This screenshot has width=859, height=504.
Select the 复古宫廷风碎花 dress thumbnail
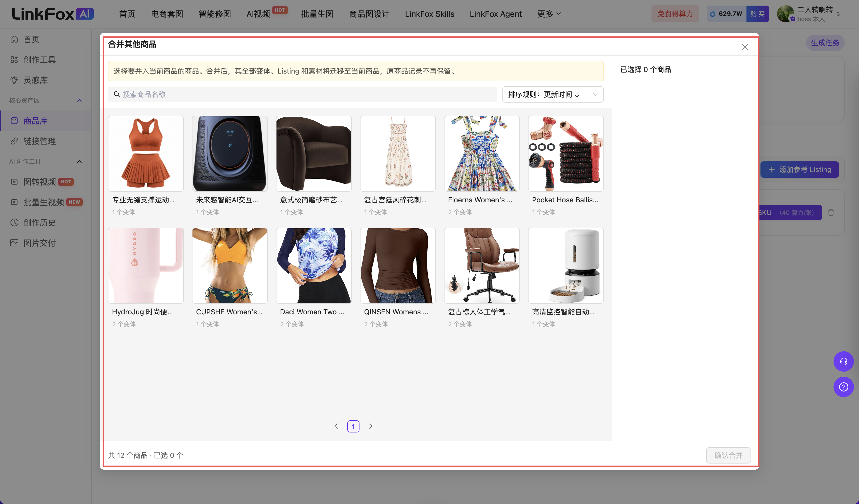[398, 154]
